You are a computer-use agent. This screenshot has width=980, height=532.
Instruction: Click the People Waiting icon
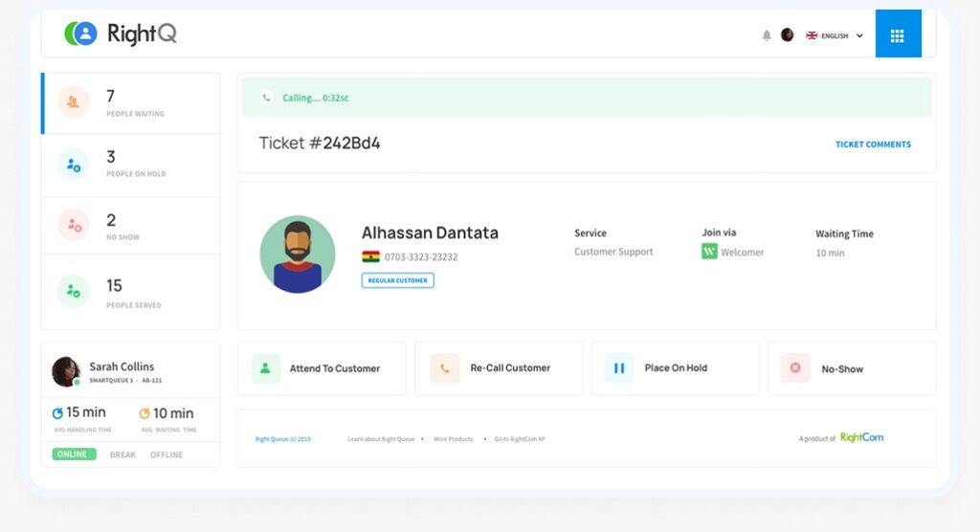(x=74, y=102)
